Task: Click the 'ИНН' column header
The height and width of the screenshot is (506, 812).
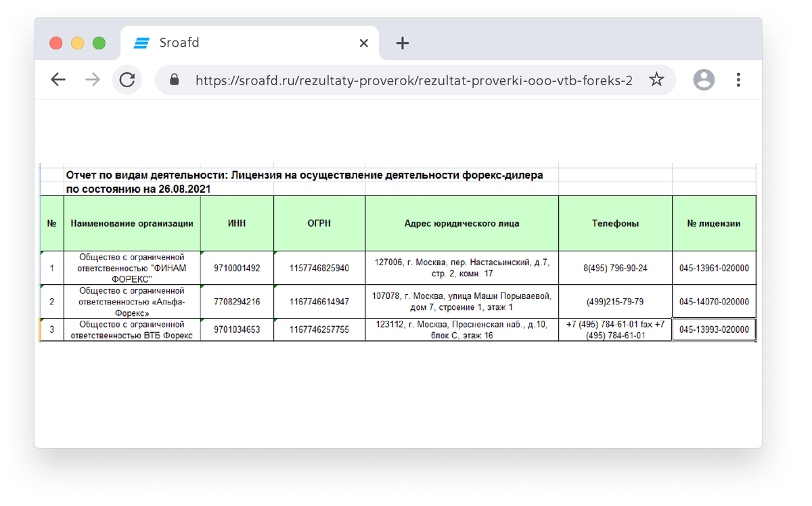Action: pyautogui.click(x=237, y=223)
